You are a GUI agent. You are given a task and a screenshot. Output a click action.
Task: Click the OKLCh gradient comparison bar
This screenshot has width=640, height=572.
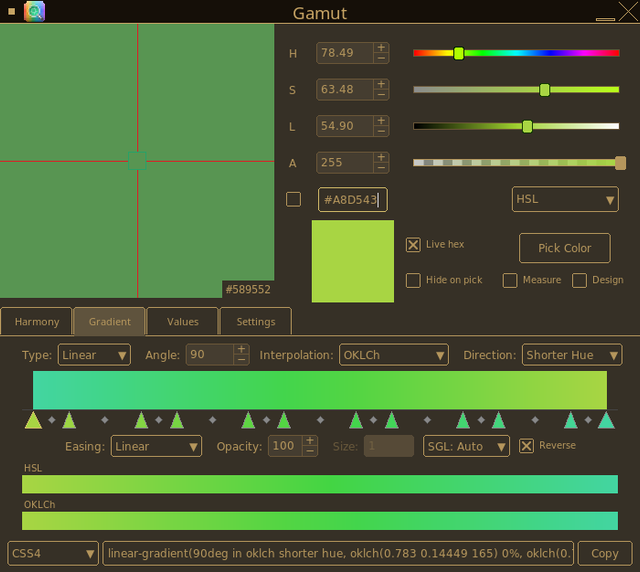[320, 521]
